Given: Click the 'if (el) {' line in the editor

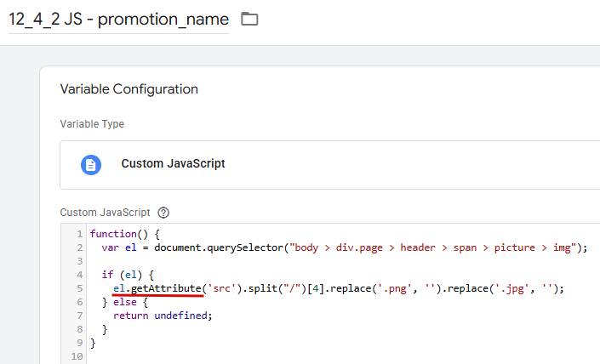Looking at the screenshot, I should (130, 275).
